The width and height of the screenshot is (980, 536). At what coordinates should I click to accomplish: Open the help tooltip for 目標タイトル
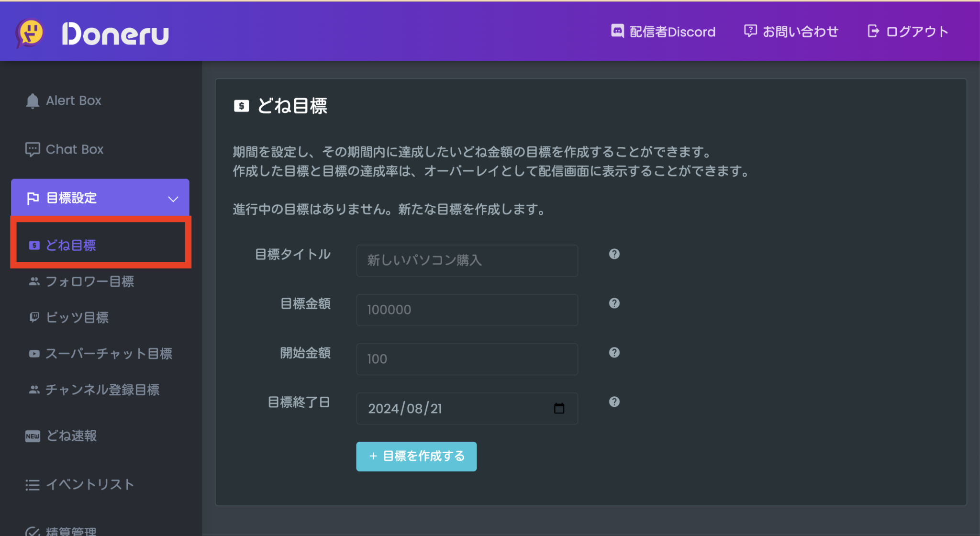click(614, 254)
